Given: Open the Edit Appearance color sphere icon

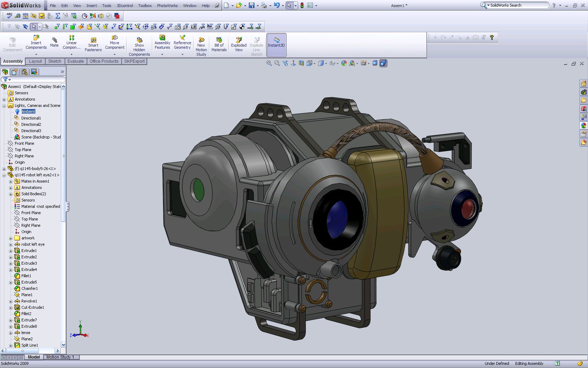Looking at the screenshot, I should coord(344,63).
